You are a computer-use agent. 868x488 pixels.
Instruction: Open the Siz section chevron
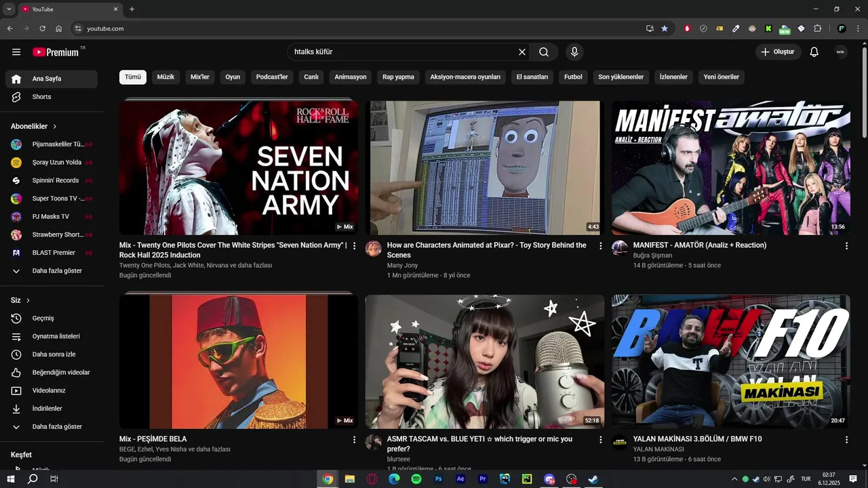28,300
